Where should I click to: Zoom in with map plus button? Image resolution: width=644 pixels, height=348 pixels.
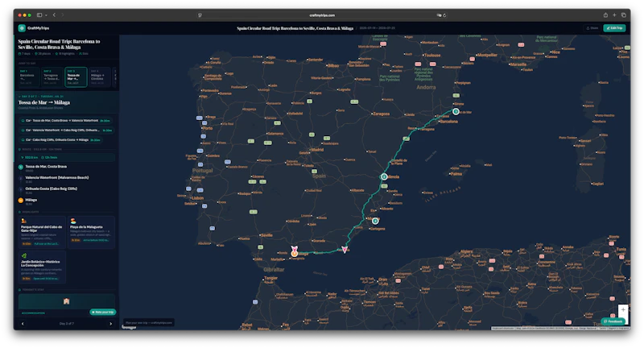coord(623,310)
